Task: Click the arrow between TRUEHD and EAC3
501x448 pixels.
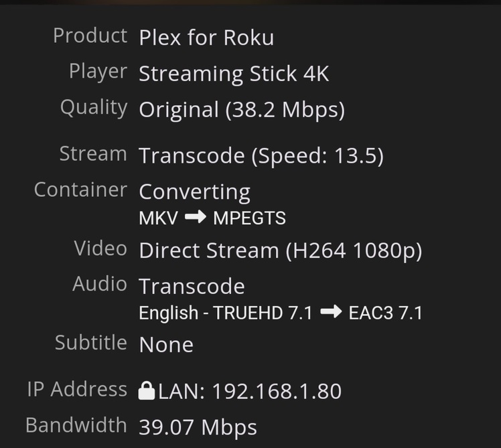Action: point(331,313)
